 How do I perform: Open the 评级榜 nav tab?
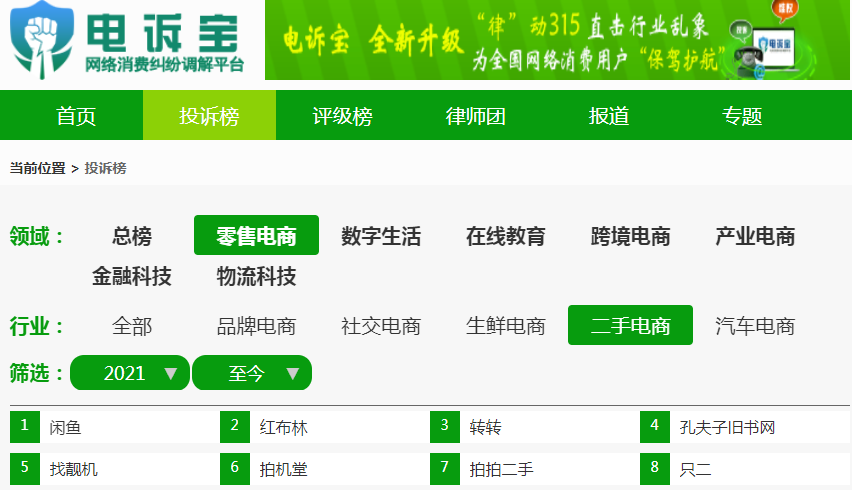pyautogui.click(x=342, y=115)
